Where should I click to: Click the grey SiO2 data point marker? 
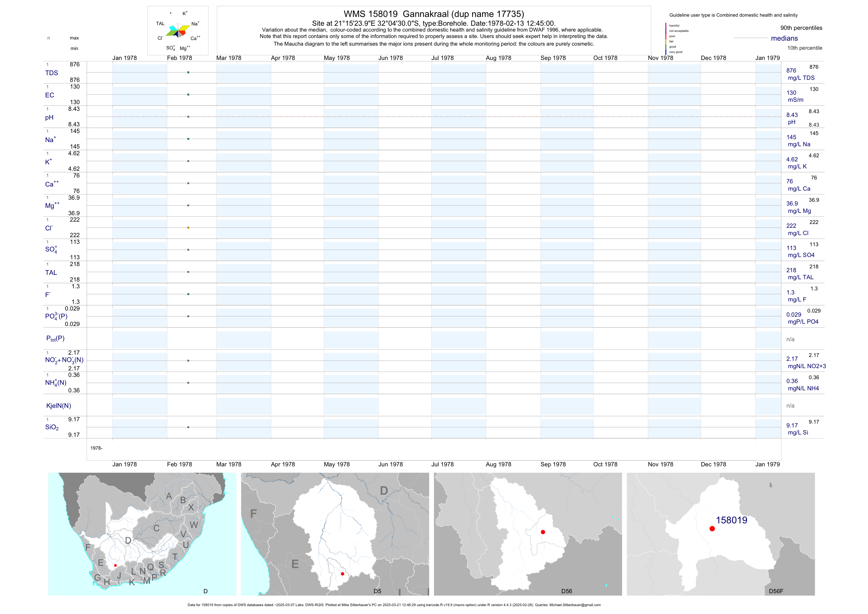click(188, 427)
